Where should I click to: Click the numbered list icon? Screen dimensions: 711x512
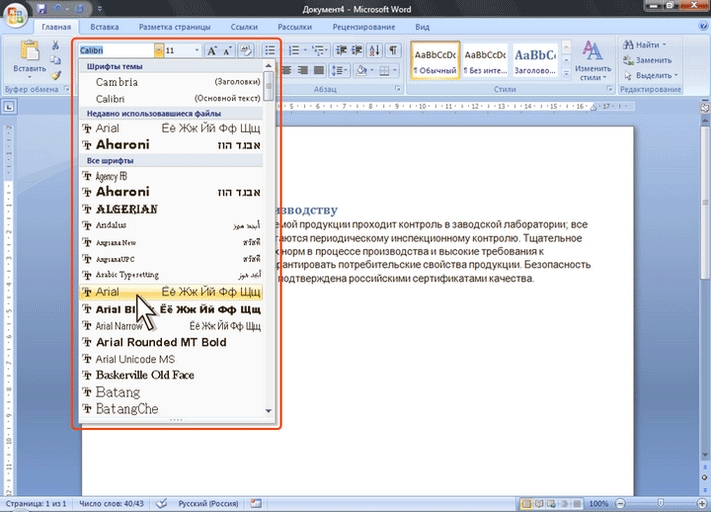[294, 50]
